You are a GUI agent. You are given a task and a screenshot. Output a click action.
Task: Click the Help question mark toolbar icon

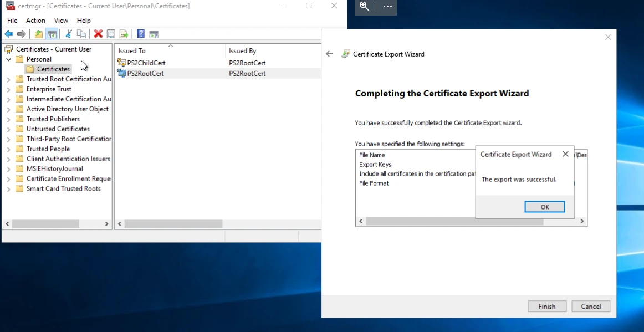coord(140,34)
